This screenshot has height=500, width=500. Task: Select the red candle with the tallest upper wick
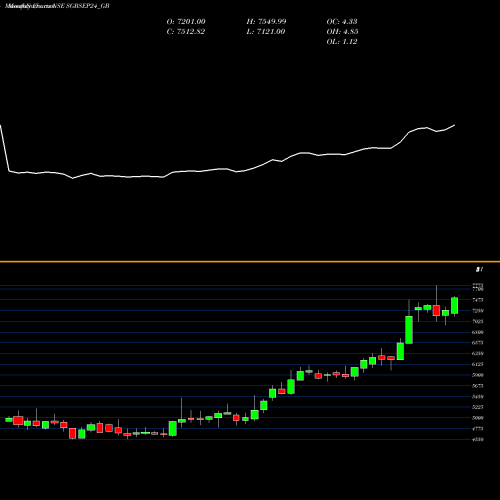point(436,310)
